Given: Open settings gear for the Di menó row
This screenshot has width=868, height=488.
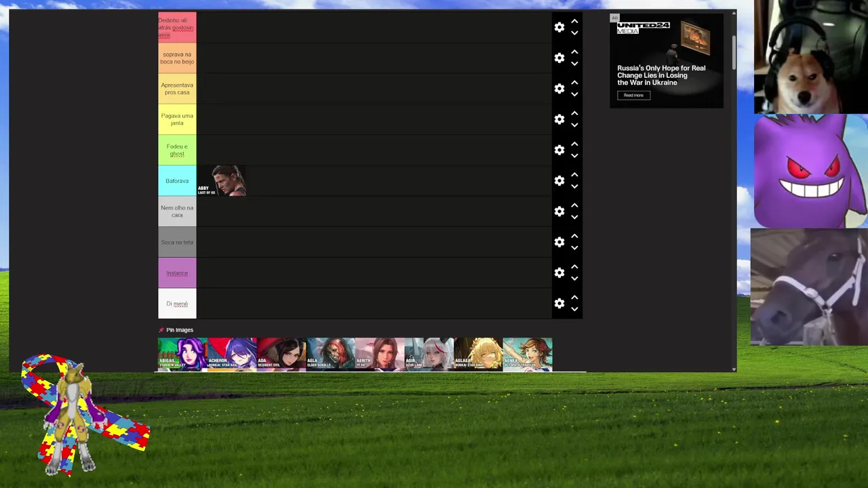Looking at the screenshot, I should (x=559, y=304).
